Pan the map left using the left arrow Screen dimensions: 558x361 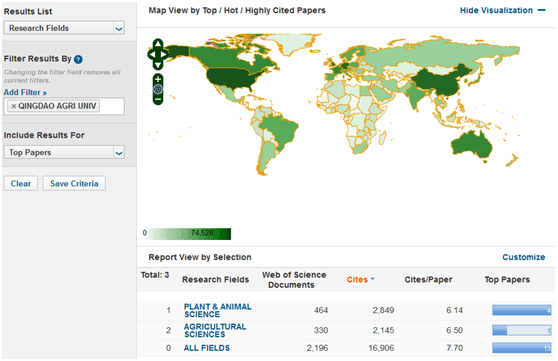point(152,54)
